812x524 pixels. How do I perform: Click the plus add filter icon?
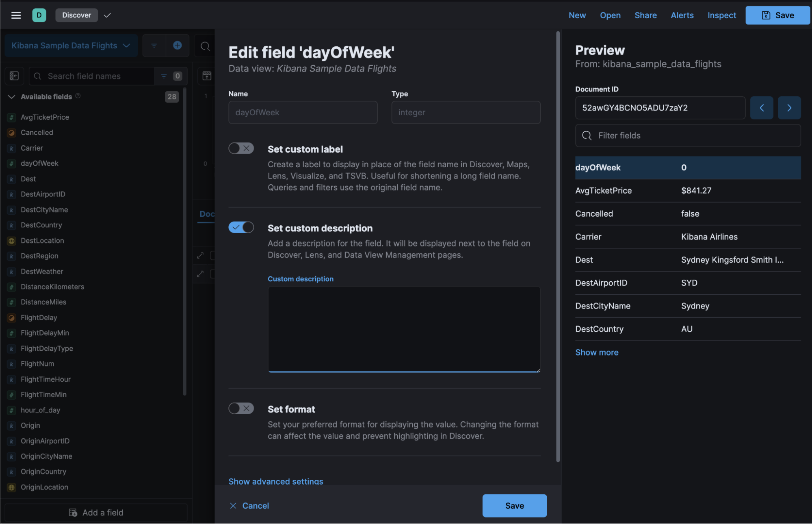point(177,45)
